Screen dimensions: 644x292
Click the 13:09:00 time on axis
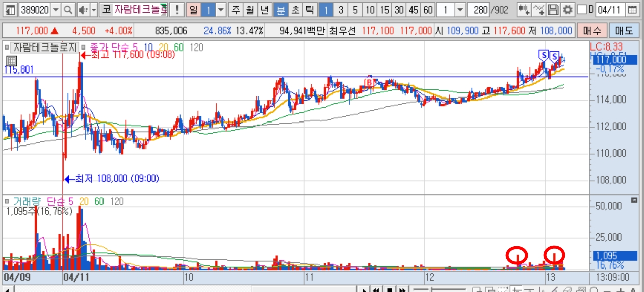coord(611,277)
